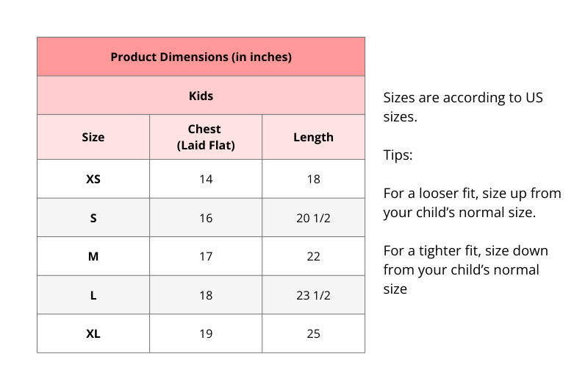This screenshot has height=368, width=588.
Task: Click the 'For a looser fit' tip text
Action: [x=472, y=203]
